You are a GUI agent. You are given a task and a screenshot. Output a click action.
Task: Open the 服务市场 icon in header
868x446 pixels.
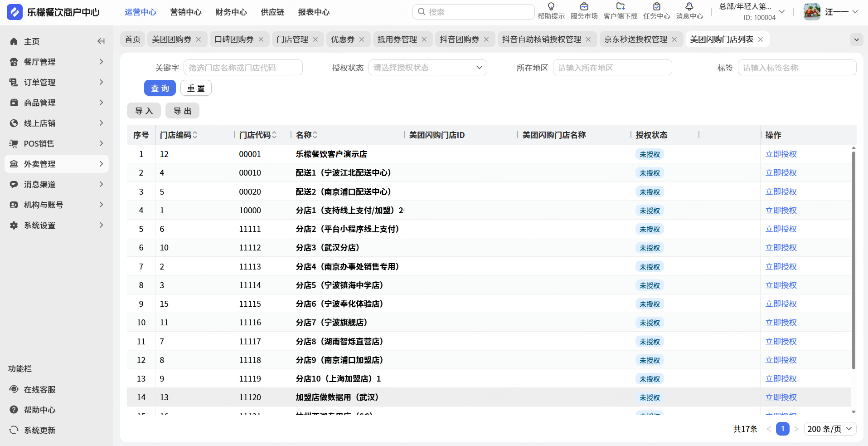pyautogui.click(x=584, y=7)
